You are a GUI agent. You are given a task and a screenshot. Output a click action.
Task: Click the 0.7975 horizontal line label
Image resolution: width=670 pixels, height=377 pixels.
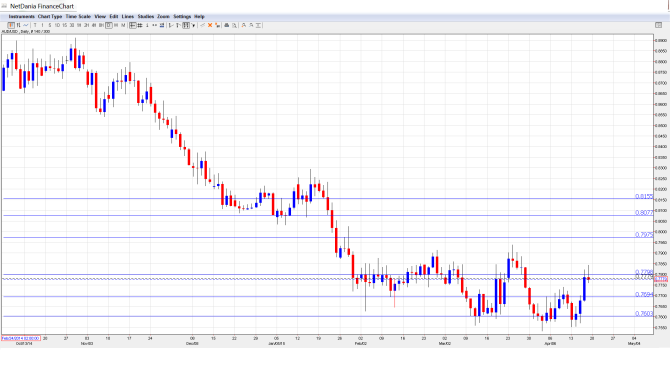(x=644, y=235)
